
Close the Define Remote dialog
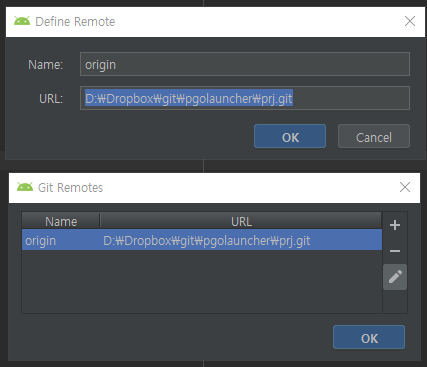point(410,21)
